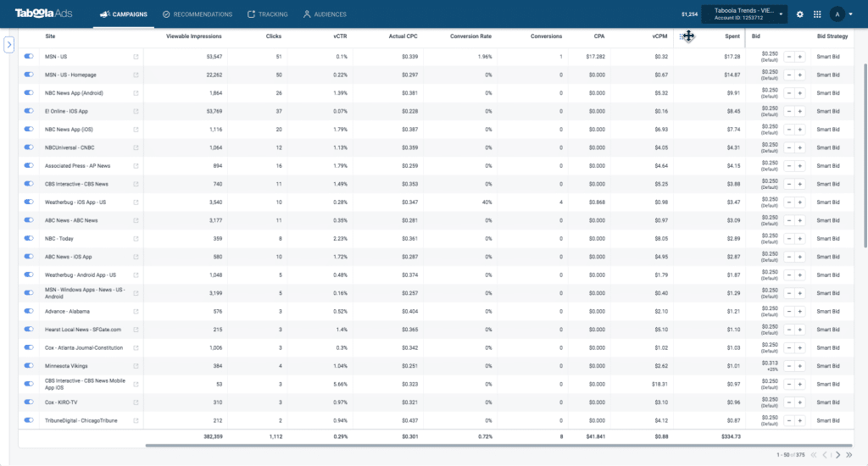Switch to the Recommendations tab
868x466 pixels.
(197, 14)
